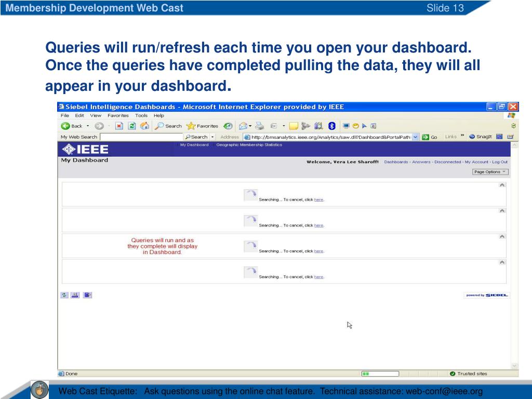Expand the Links toolbar chevron
Viewport: 532px width, 399px height.
(x=462, y=136)
